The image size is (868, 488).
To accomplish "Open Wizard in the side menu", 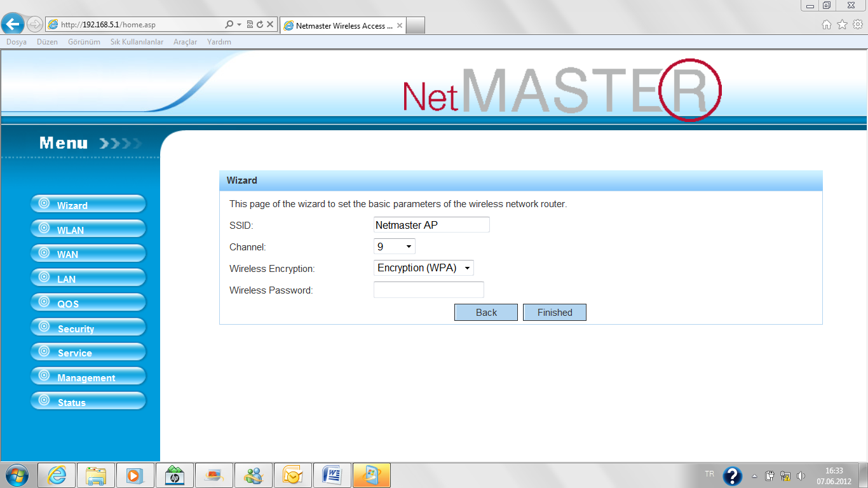I will coord(88,205).
